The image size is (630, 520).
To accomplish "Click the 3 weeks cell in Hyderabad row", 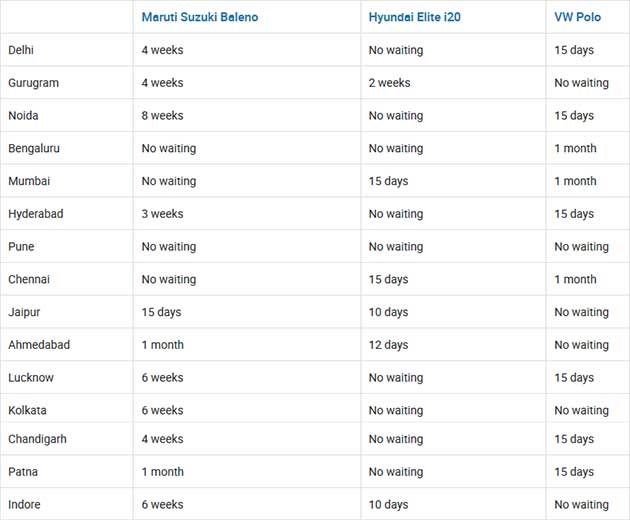I will [x=162, y=214].
